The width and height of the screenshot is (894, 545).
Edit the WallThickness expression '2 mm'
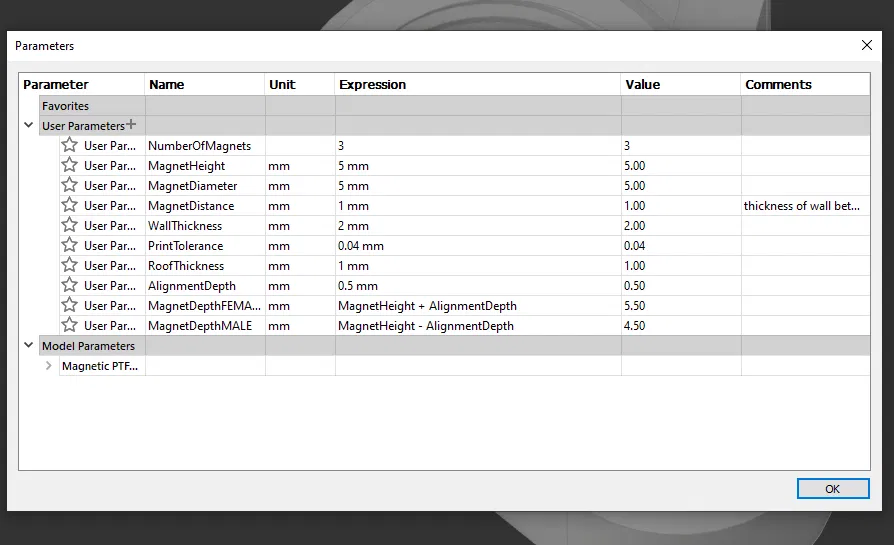point(478,226)
